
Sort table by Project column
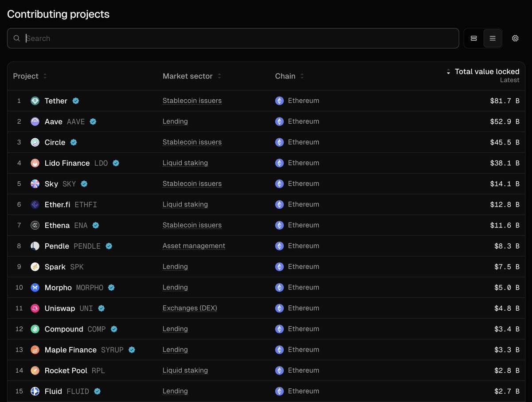30,76
